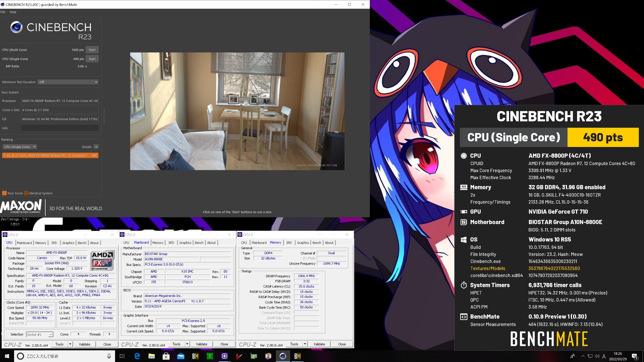Open the green graphics card taskbar icon
The width and height of the screenshot is (644, 362).
click(254, 356)
